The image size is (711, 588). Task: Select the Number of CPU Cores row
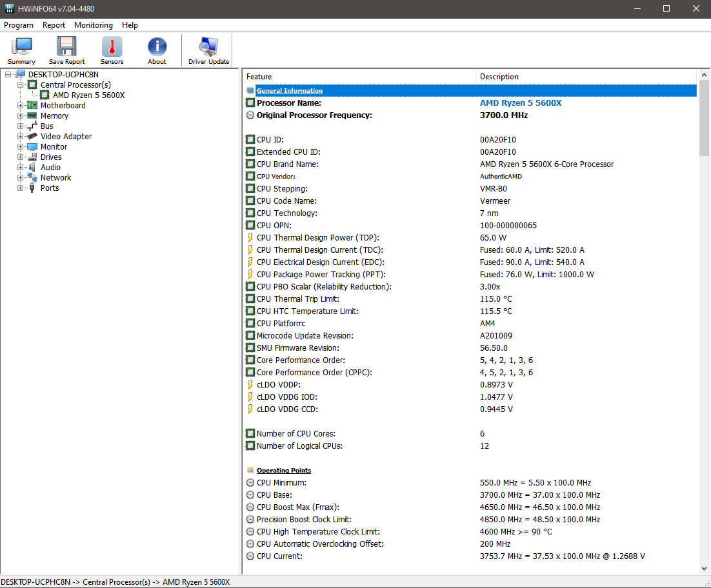pyautogui.click(x=471, y=433)
